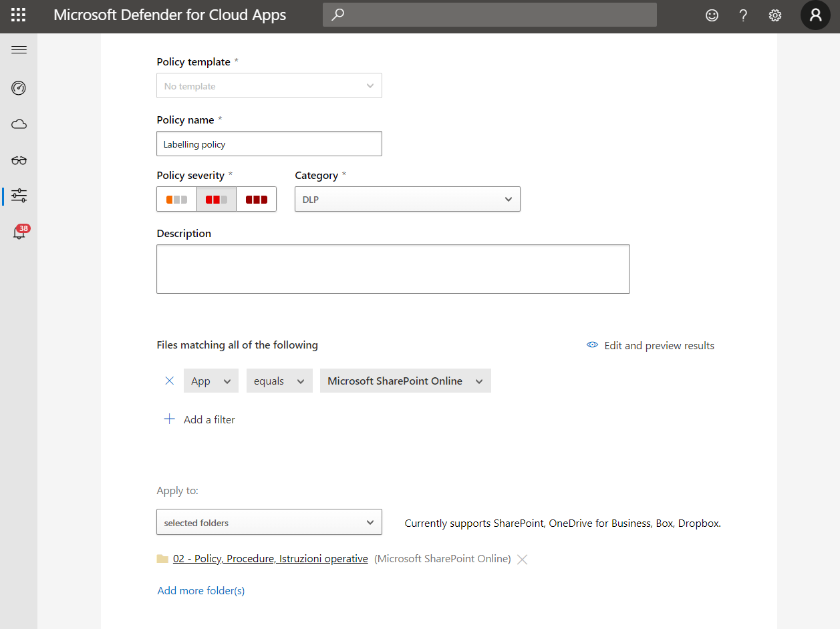Open Alerts bell icon showing 38
The image size is (840, 629).
[x=20, y=232]
